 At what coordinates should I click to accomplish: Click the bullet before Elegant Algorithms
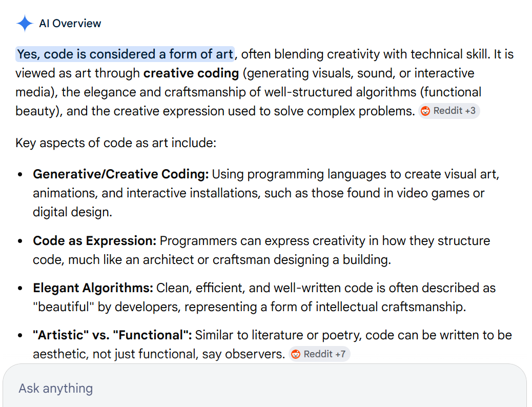point(20,288)
